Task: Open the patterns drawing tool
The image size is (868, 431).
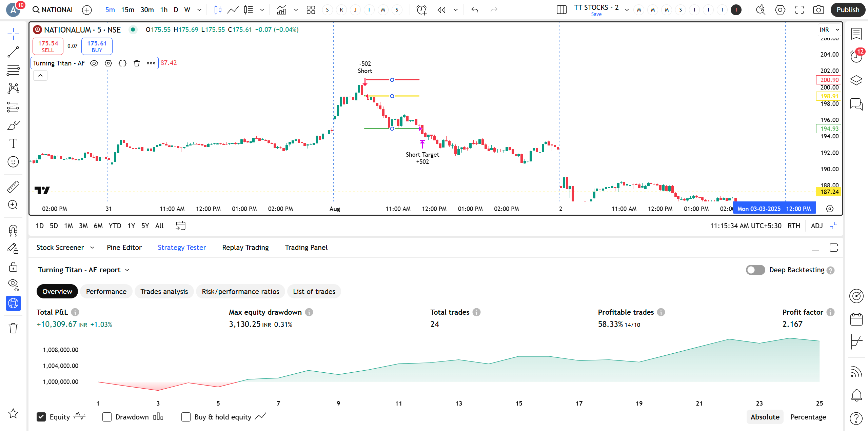Action: 13,89
